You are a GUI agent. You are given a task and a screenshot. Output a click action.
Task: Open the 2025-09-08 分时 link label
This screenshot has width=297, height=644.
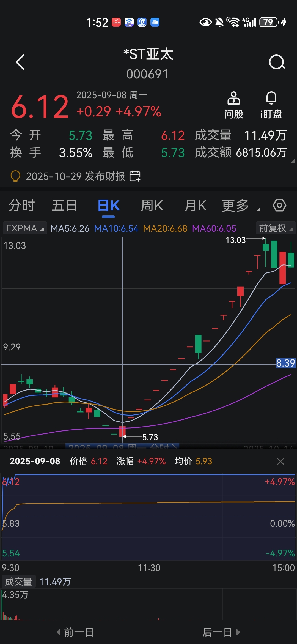122,446
